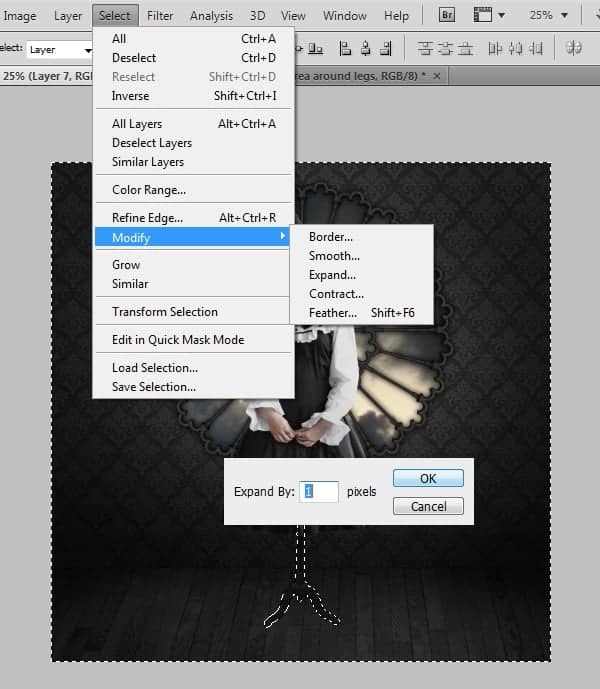The width and height of the screenshot is (600, 689).
Task: Confirm the Expand dialog with OK
Action: pyautogui.click(x=428, y=478)
